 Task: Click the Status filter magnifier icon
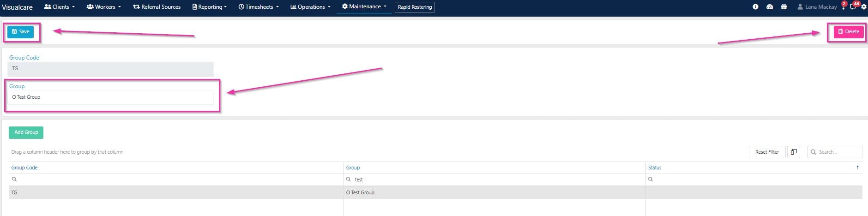point(651,180)
